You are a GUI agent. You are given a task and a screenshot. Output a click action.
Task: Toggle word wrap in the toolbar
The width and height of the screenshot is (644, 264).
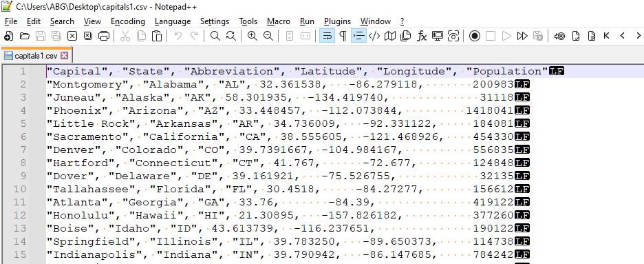point(327,36)
